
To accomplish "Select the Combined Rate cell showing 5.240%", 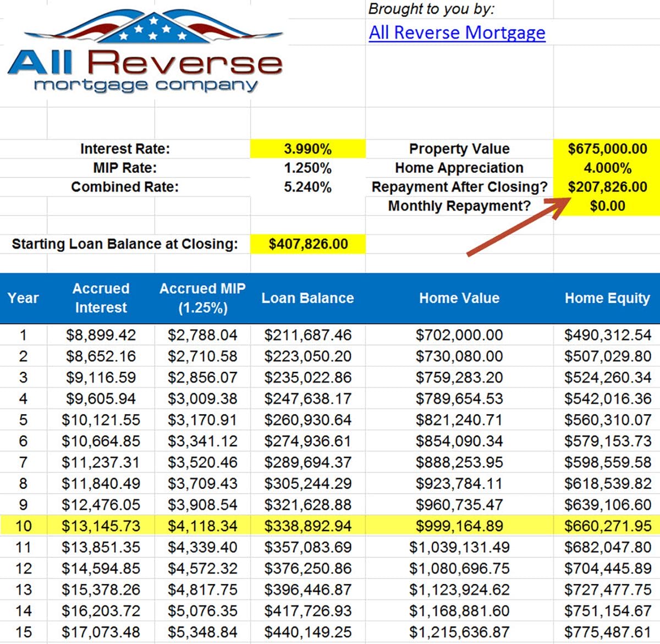I will pyautogui.click(x=308, y=187).
